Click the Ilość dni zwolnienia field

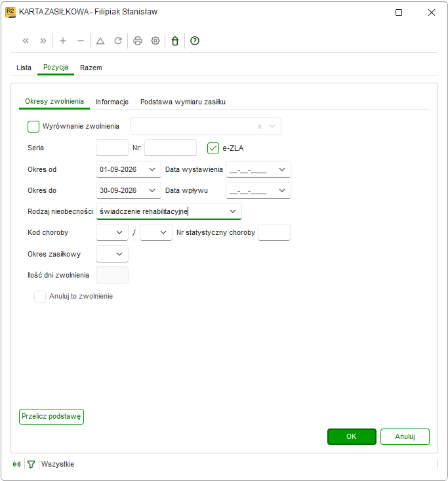point(112,275)
